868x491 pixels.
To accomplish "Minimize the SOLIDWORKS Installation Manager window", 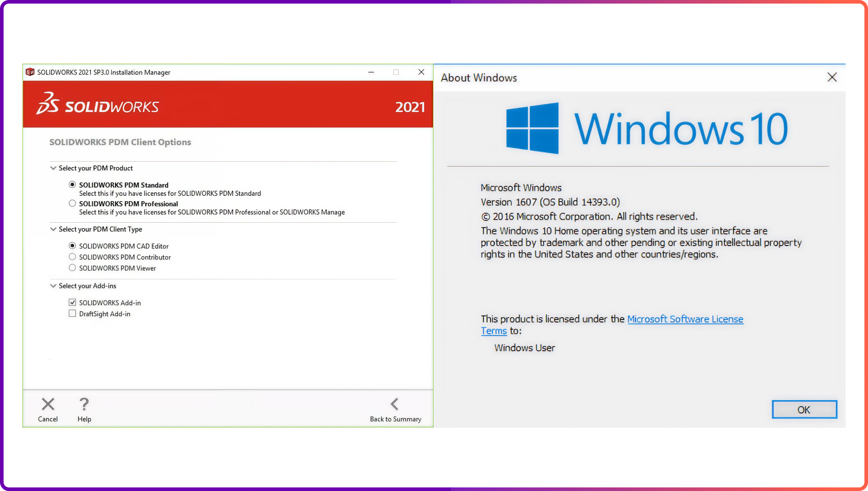I will [x=371, y=72].
